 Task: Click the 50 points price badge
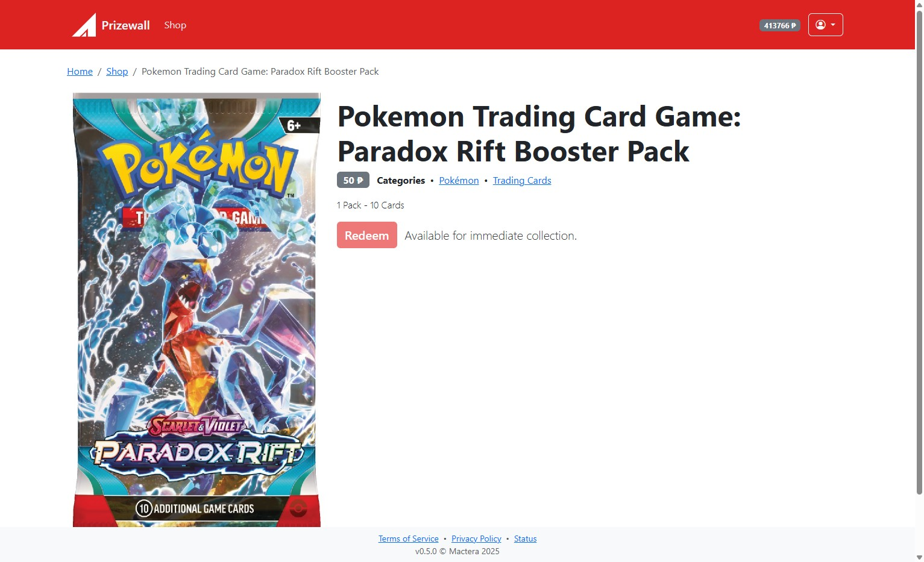[x=353, y=180]
